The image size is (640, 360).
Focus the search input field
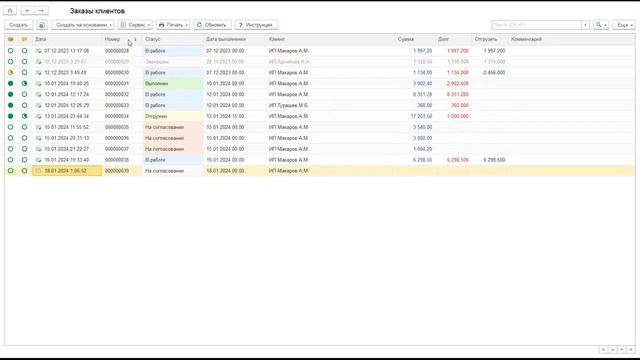[x=536, y=25]
